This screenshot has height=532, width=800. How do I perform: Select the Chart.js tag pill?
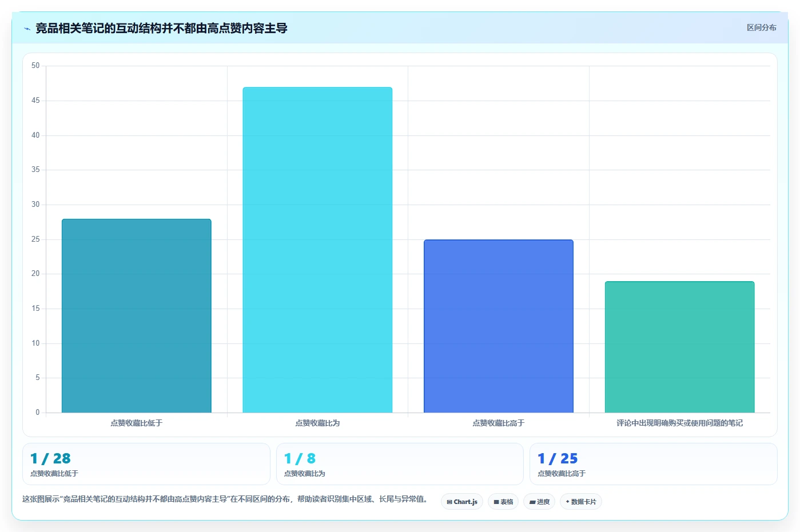(462, 502)
